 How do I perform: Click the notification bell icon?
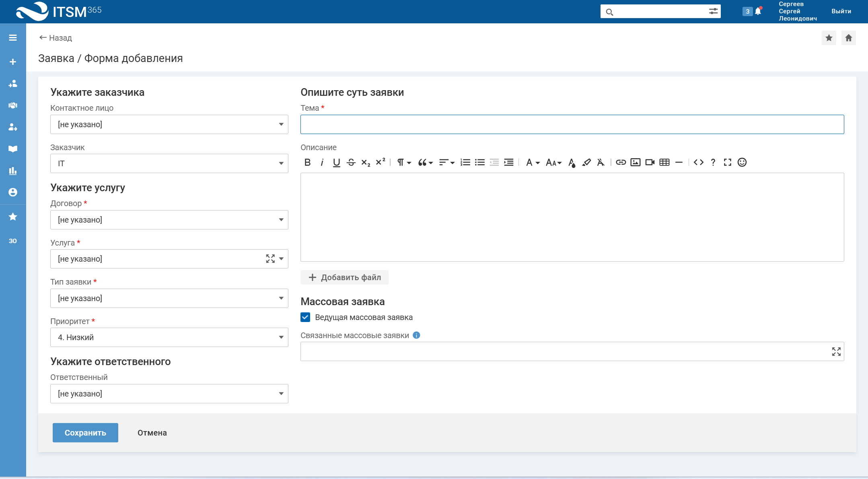tap(758, 11)
